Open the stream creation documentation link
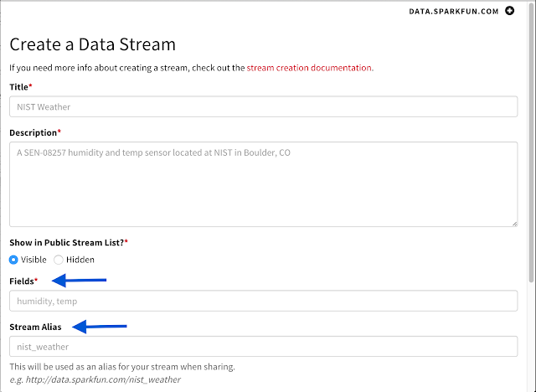Image resolution: width=536 pixels, height=392 pixels. click(310, 68)
